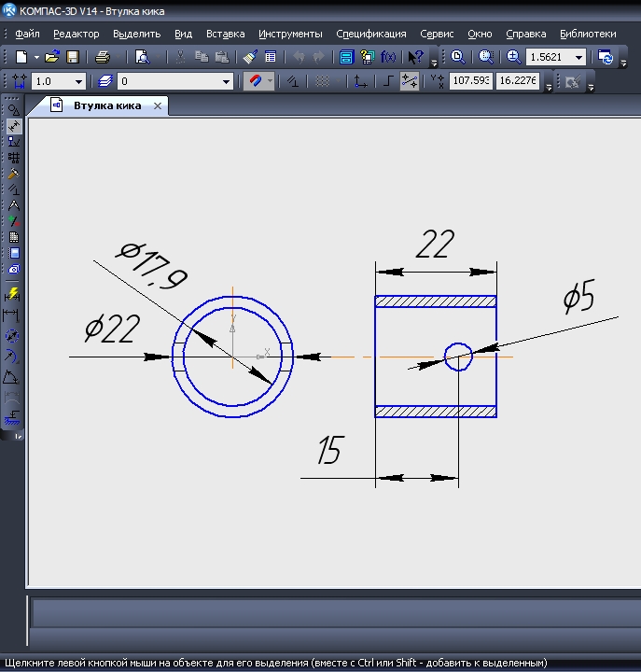Open the Инструменты menu
Screen dimensions: 641x672
click(x=290, y=34)
